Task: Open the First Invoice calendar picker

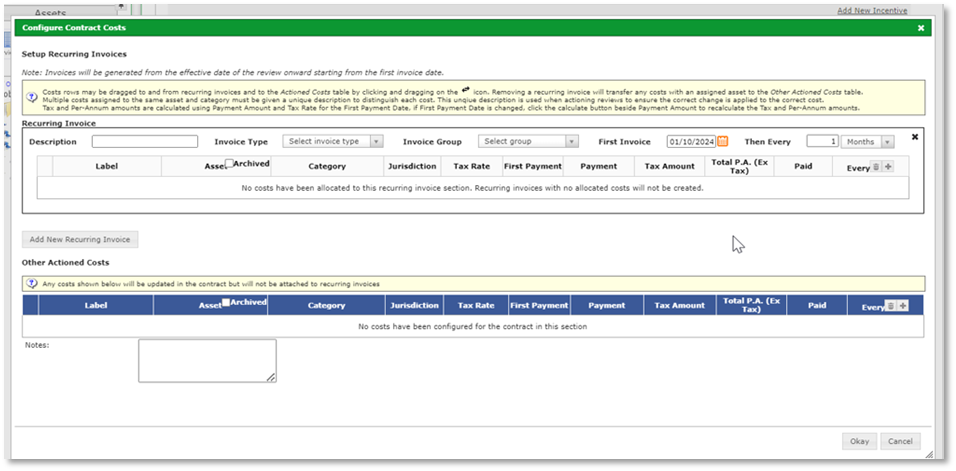Action: tap(722, 141)
